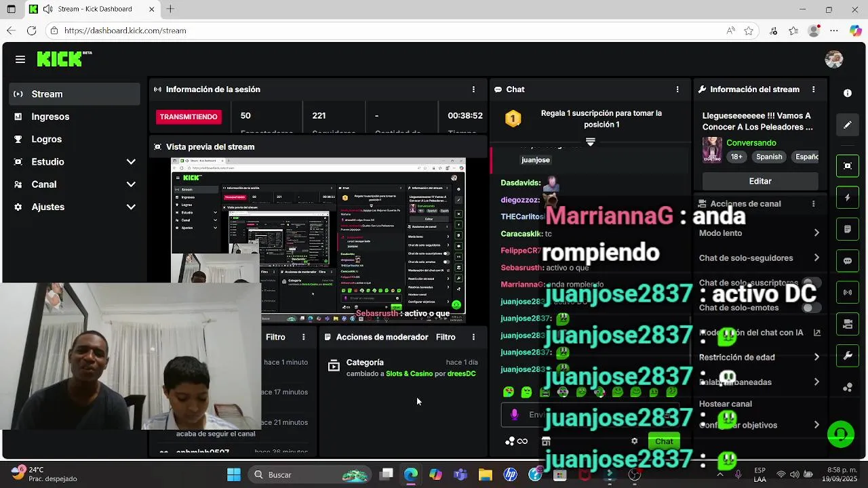
Task: Click the TRANSMITIENDO status badge
Action: pyautogui.click(x=189, y=117)
